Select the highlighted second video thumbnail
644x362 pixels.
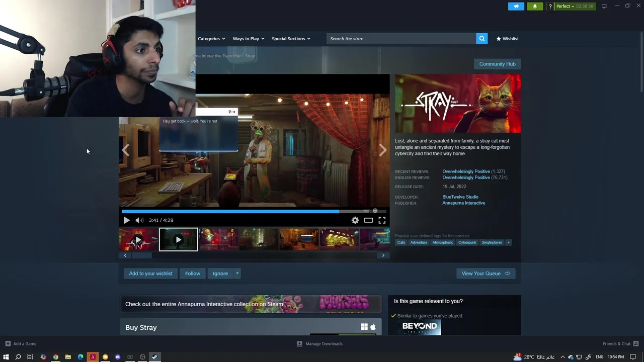178,240
